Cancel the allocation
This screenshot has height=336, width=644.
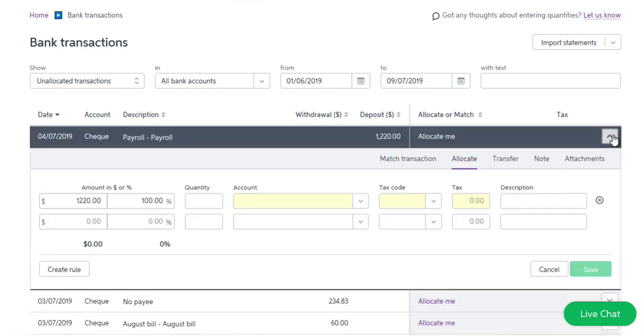pos(549,269)
